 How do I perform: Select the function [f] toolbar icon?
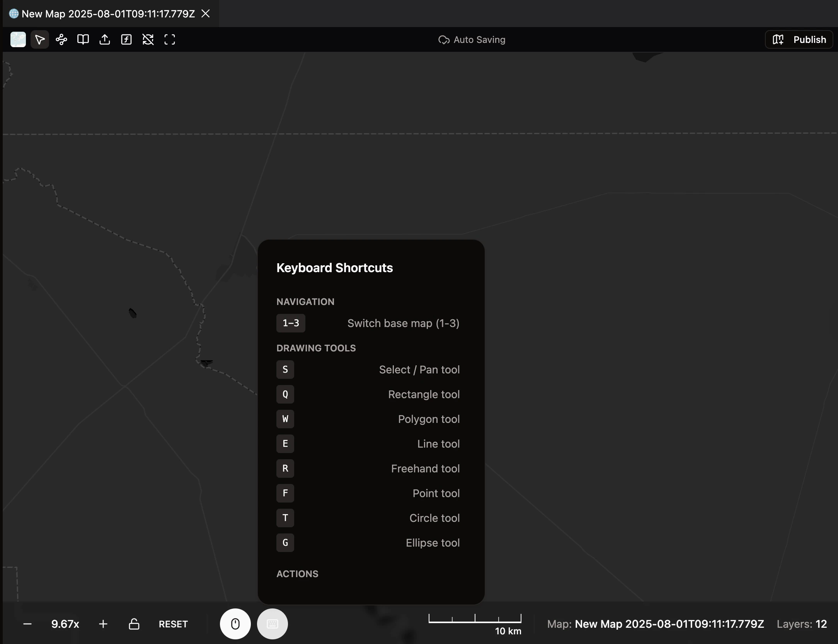(x=126, y=39)
